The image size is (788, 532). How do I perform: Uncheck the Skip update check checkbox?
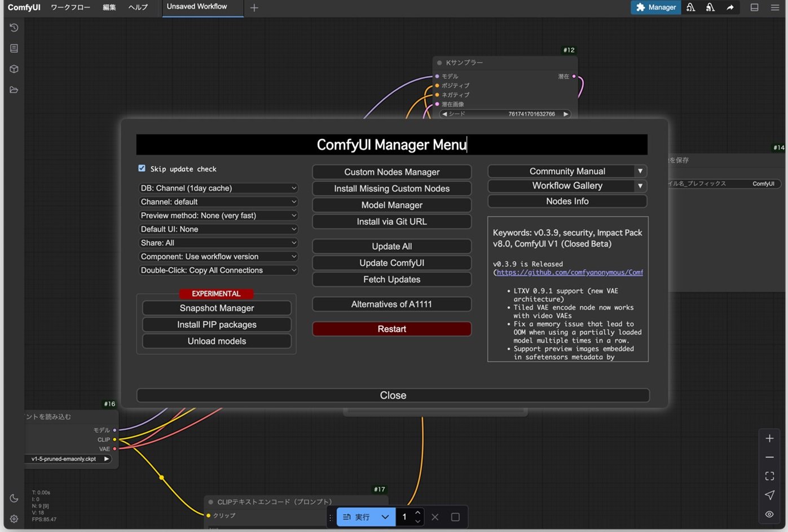pyautogui.click(x=142, y=168)
